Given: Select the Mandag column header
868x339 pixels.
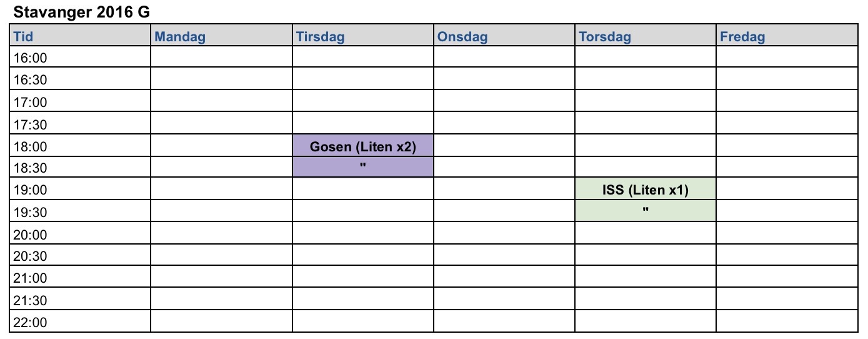Looking at the screenshot, I should point(221,36).
